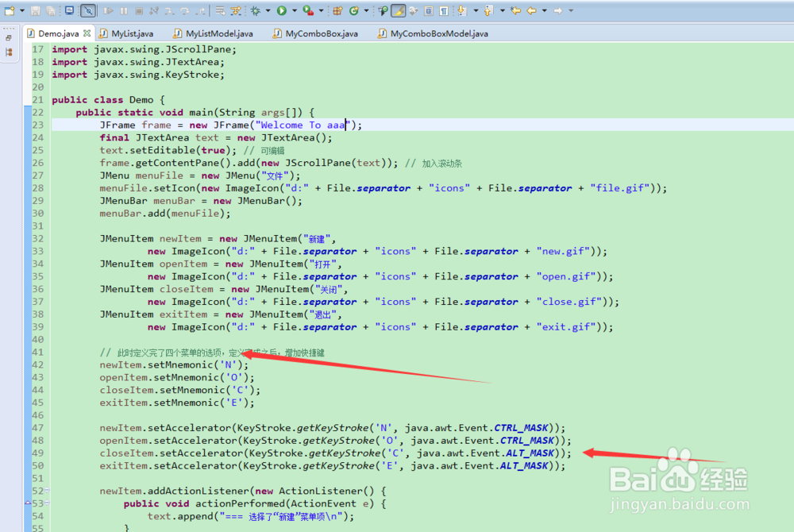Click 'menuBar.add(menuFile)' on line 30
Image resolution: width=794 pixels, height=532 pixels.
tap(162, 214)
